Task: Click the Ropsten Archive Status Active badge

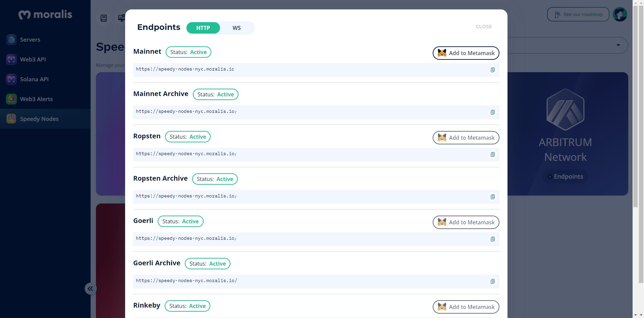Action: coord(215,179)
